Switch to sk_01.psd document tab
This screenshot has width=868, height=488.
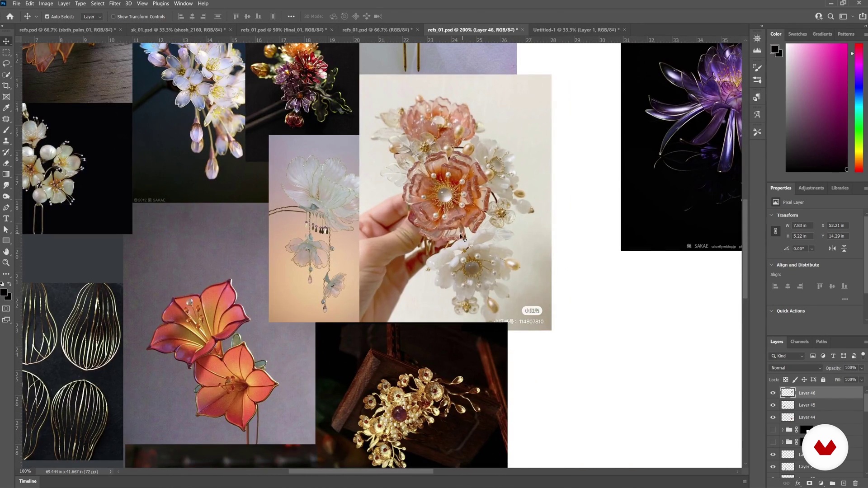178,30
